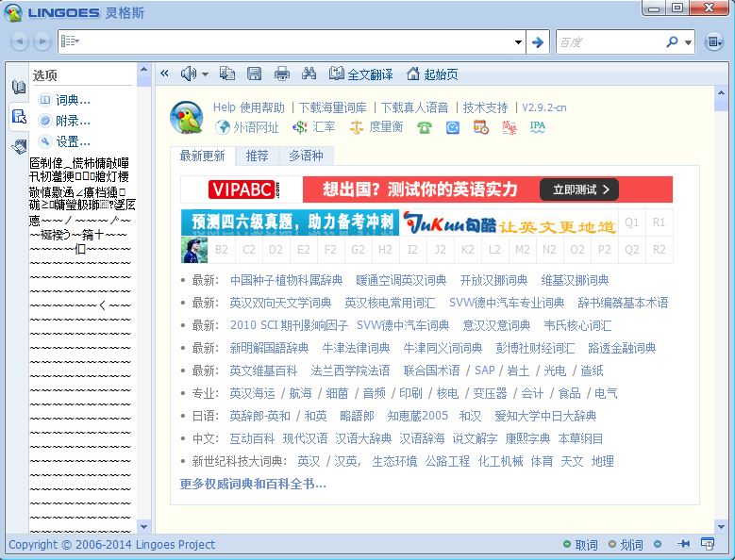
Task: Click the pin window icon in status bar
Action: 684,544
